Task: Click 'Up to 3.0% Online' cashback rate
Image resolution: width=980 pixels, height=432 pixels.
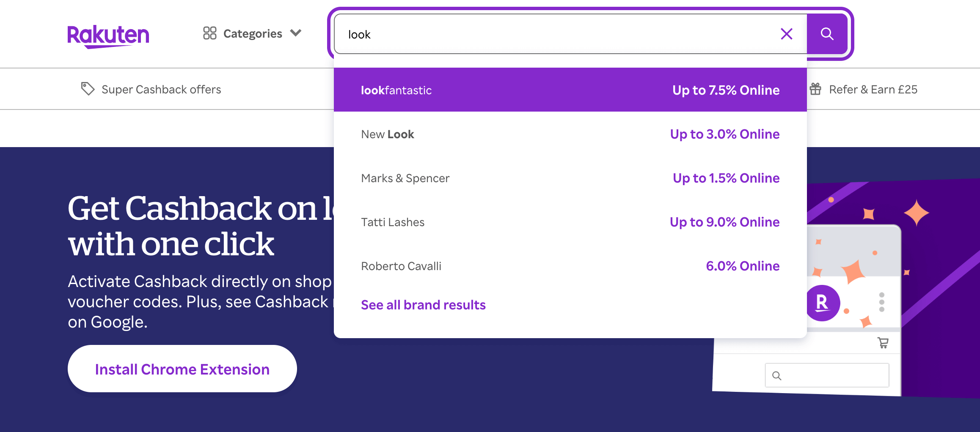Action: [x=725, y=134]
